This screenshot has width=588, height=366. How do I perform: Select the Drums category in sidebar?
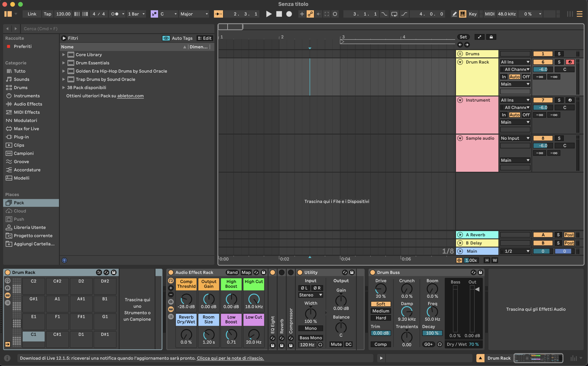[x=20, y=87]
